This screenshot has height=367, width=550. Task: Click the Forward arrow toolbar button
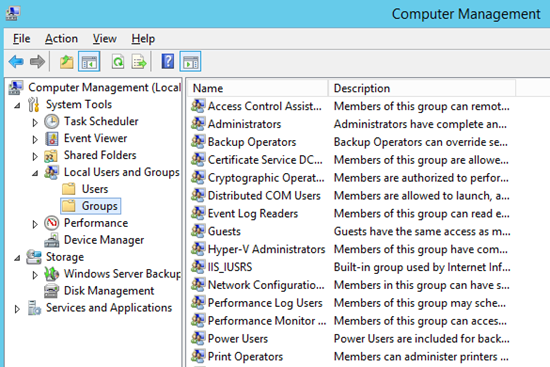[37, 62]
